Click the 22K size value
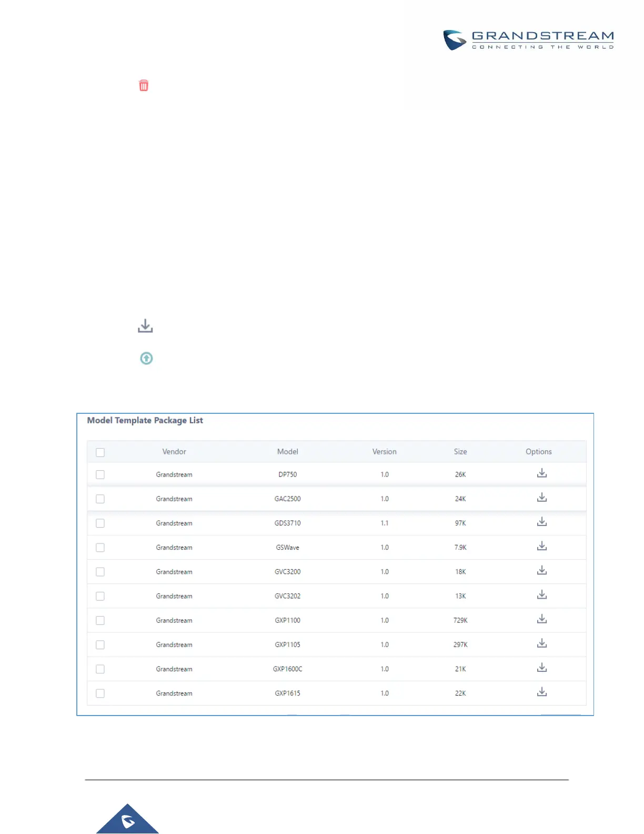The height and width of the screenshot is (834, 644). (x=460, y=693)
